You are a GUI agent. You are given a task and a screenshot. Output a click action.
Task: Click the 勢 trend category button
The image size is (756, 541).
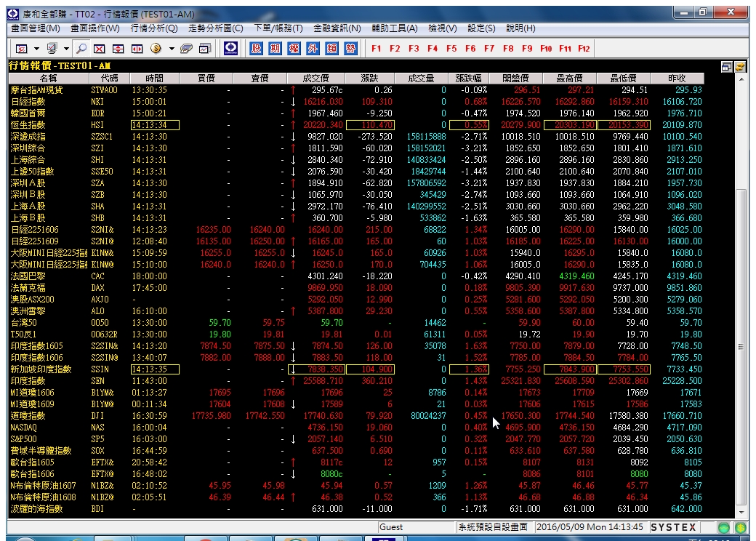pyautogui.click(x=350, y=48)
